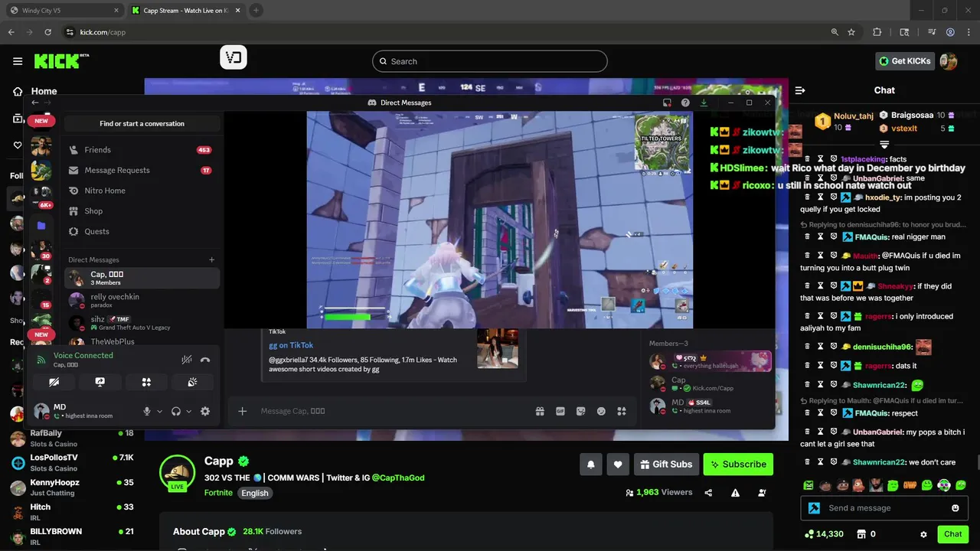Deafen with the Discord headphones icon
This screenshot has height=551, width=980.
(x=176, y=411)
